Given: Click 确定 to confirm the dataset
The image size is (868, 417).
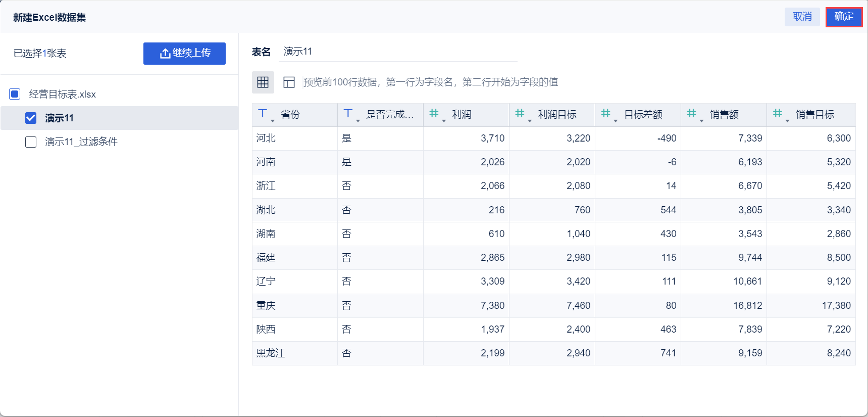Looking at the screenshot, I should (844, 17).
